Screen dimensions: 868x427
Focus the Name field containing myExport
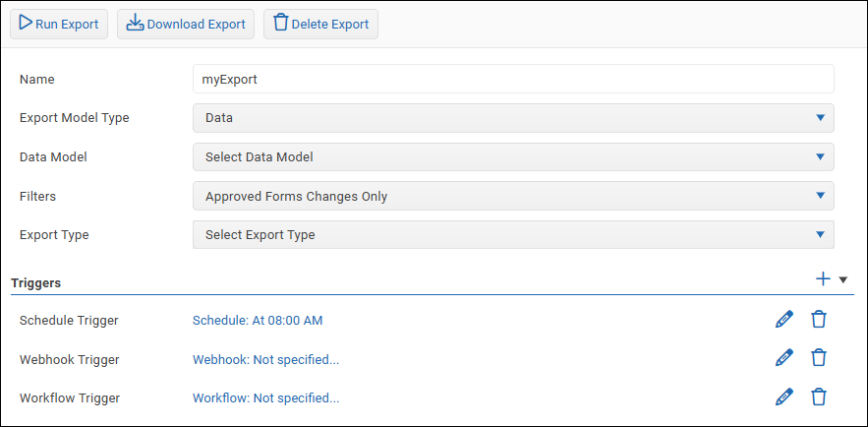click(x=513, y=79)
